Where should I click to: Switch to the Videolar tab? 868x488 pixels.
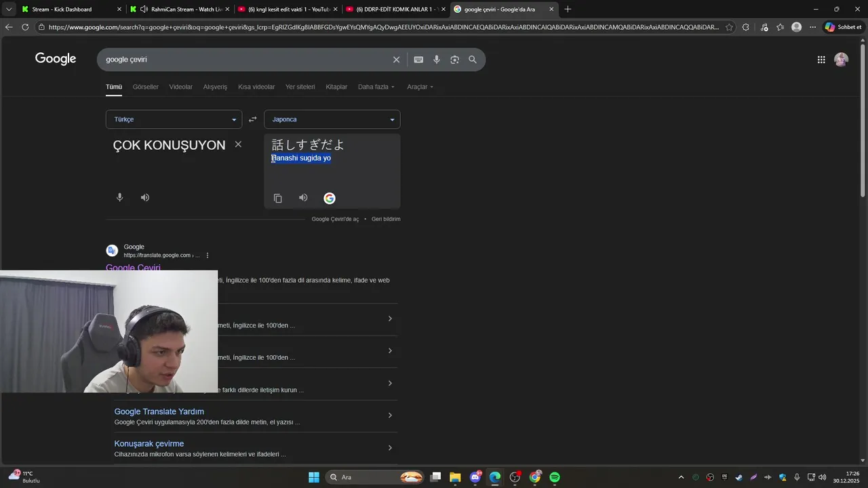[181, 87]
